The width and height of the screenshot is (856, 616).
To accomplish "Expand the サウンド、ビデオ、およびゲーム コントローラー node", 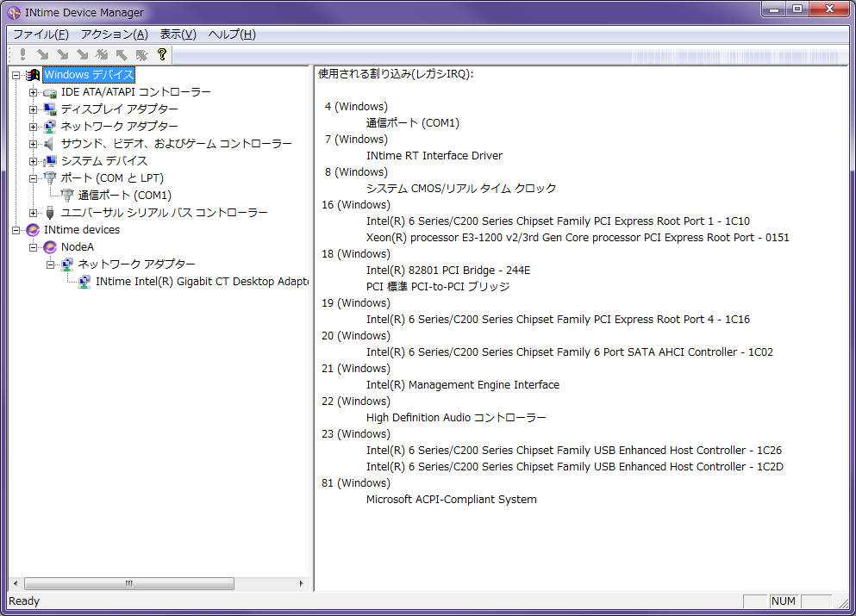I will (x=34, y=144).
